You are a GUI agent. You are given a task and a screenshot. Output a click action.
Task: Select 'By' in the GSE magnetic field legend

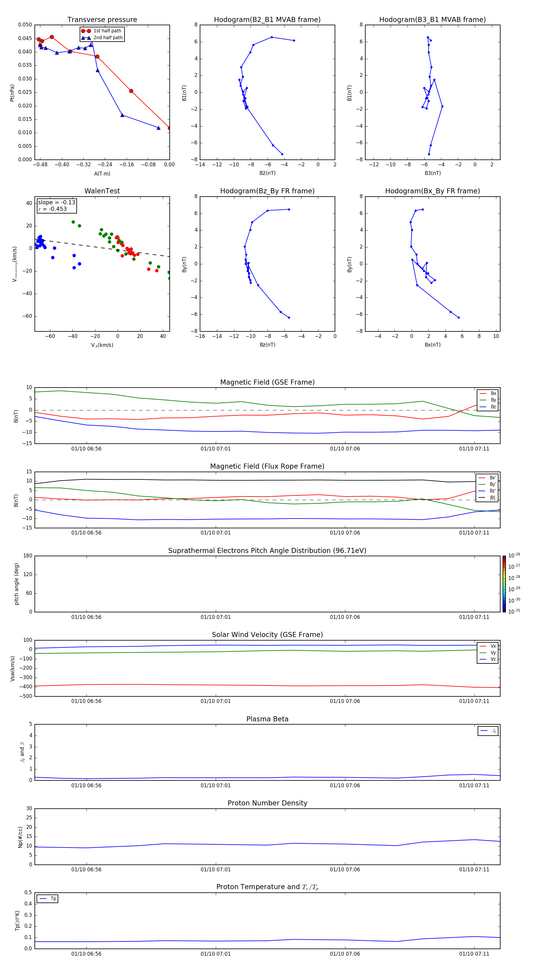[488, 400]
